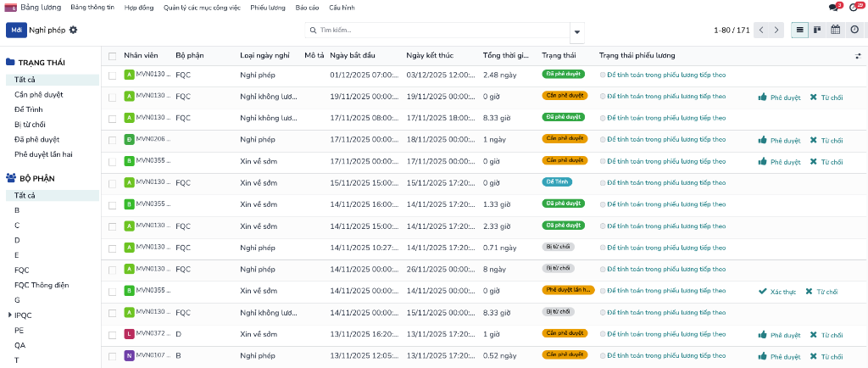Screen dimensions: 868x368
Task: Open the Báo cáo menu
Action: [307, 7]
